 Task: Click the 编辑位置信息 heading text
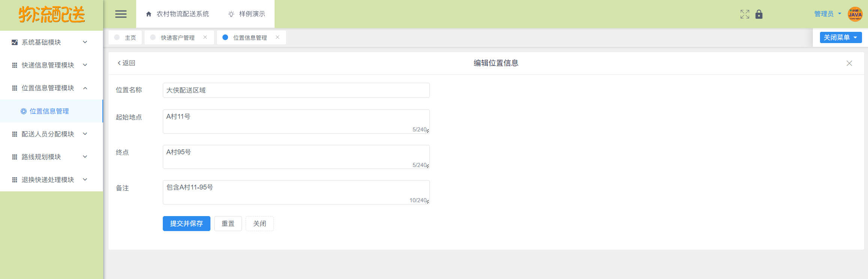pyautogui.click(x=496, y=63)
